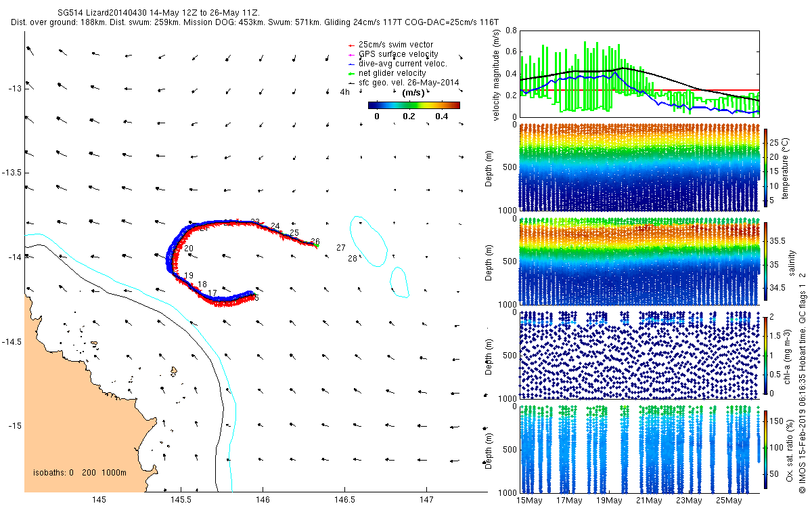Click day label 17 on the glider track

click(x=212, y=293)
